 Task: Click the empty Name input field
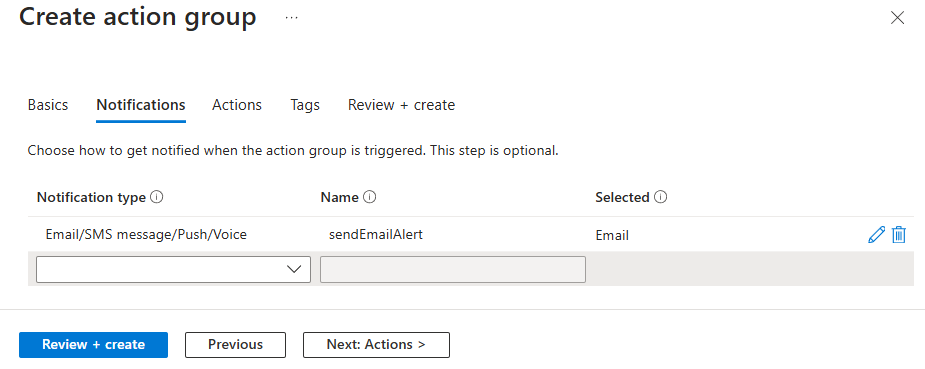point(453,269)
